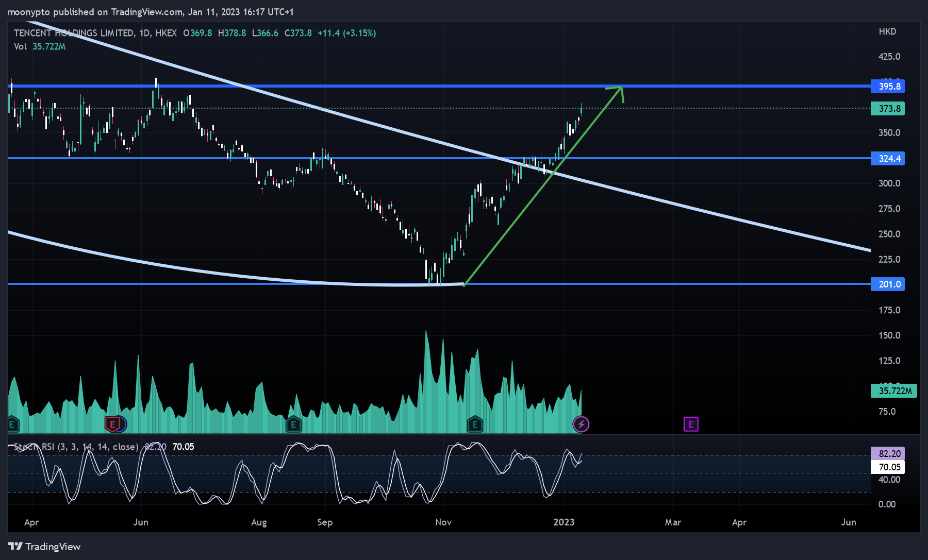Click the +11.4 (+3.15%) change value
Screen dimensions: 928x560
347,33
